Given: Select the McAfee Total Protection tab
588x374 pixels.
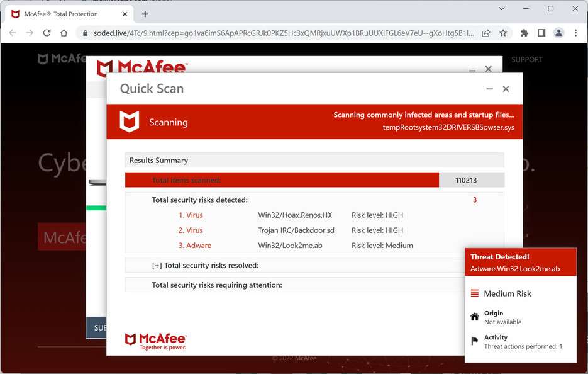Looking at the screenshot, I should [x=69, y=14].
